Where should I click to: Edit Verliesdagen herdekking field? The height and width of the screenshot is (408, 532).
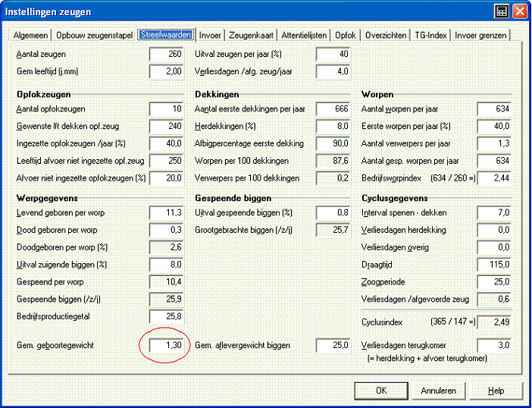coord(494,230)
